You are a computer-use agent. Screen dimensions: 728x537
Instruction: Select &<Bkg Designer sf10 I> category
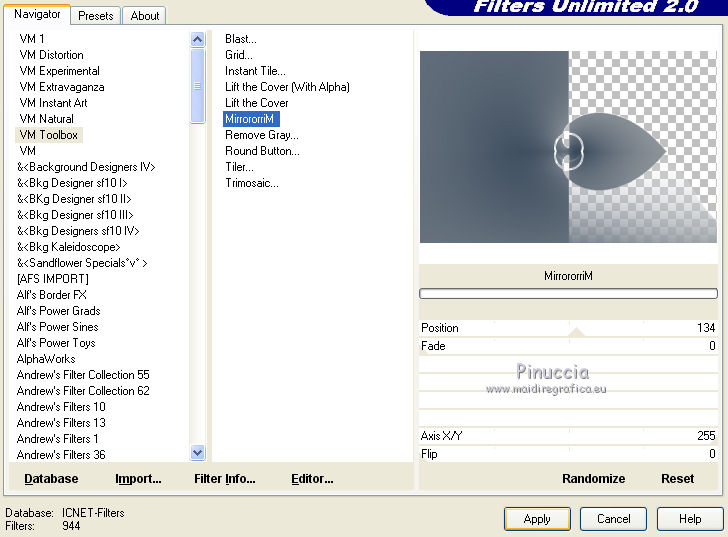click(72, 183)
